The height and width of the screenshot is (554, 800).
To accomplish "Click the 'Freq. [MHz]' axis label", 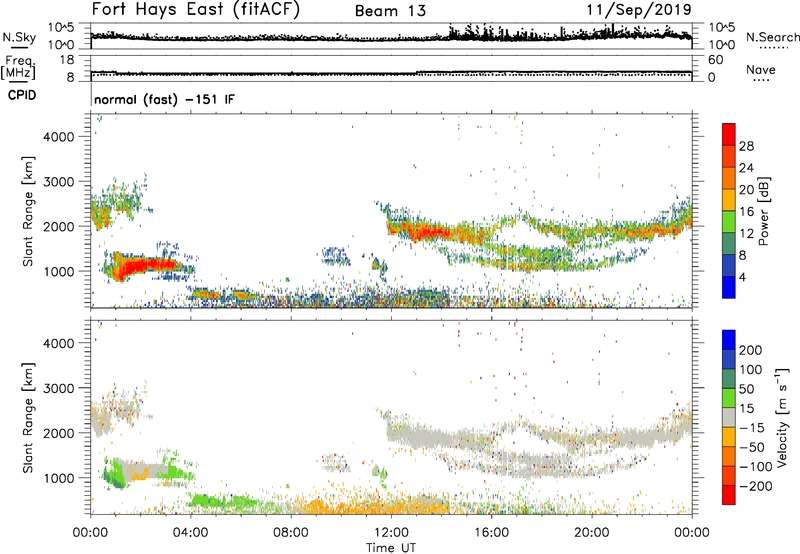I will click(19, 67).
